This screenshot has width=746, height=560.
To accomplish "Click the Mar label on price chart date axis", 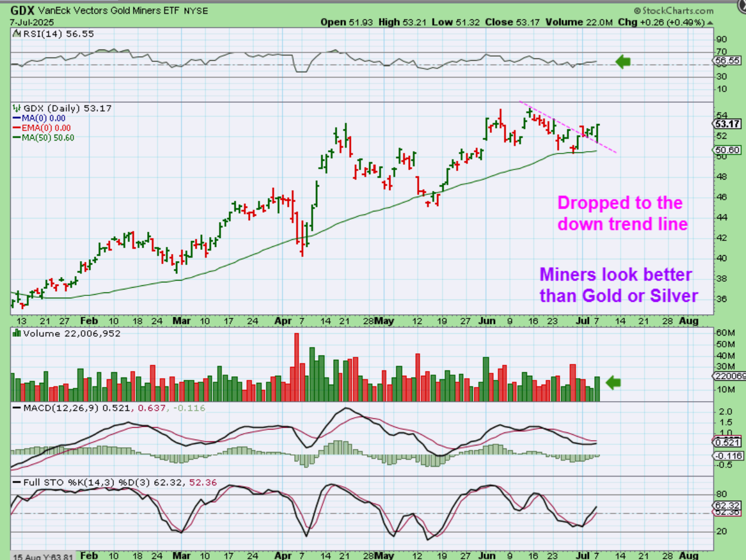I will click(x=181, y=321).
